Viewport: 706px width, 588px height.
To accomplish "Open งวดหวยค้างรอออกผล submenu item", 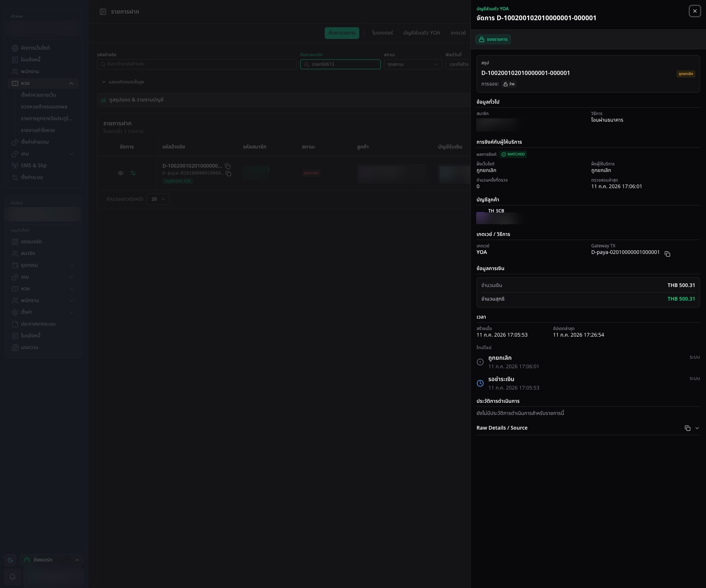I will pyautogui.click(x=44, y=107).
